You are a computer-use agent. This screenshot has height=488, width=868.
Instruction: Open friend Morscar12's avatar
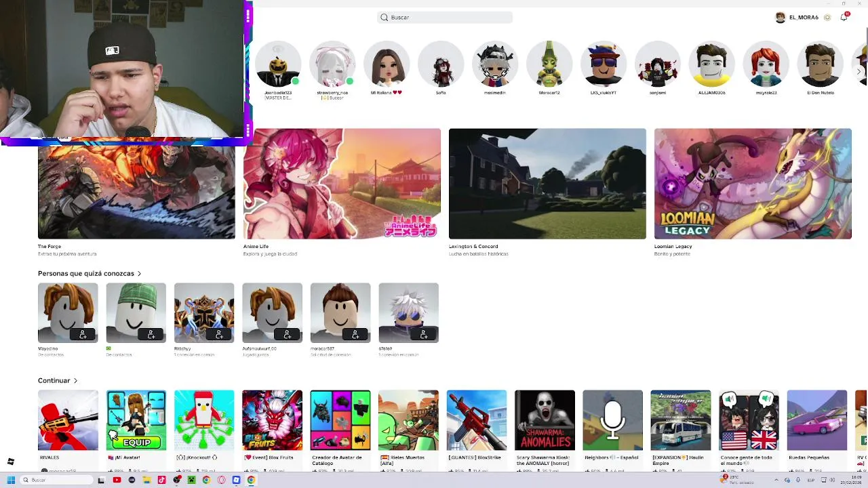[549, 64]
